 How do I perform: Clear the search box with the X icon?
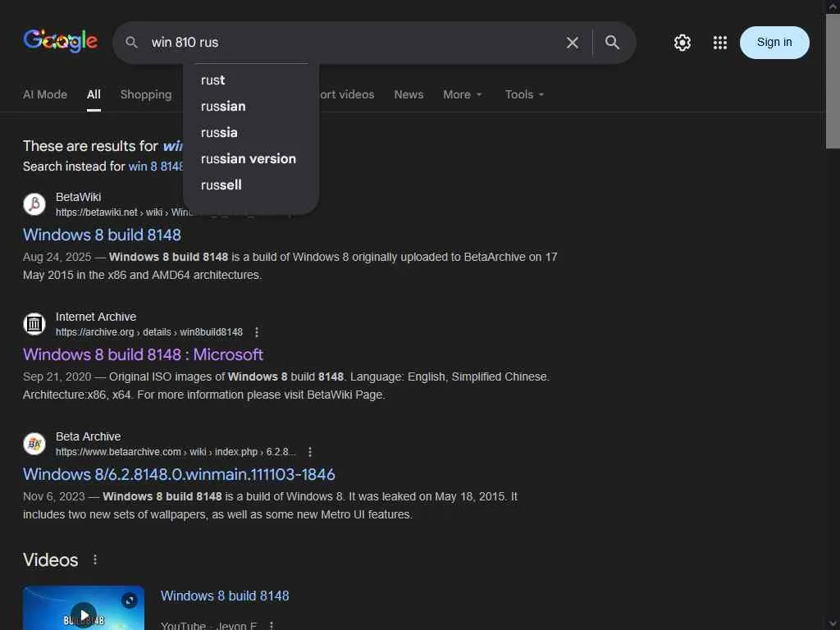572,43
